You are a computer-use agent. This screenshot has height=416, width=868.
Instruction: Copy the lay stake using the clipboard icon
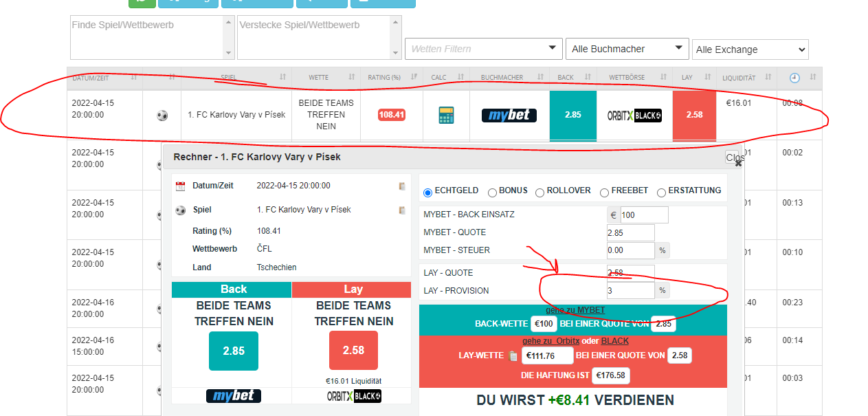click(513, 355)
